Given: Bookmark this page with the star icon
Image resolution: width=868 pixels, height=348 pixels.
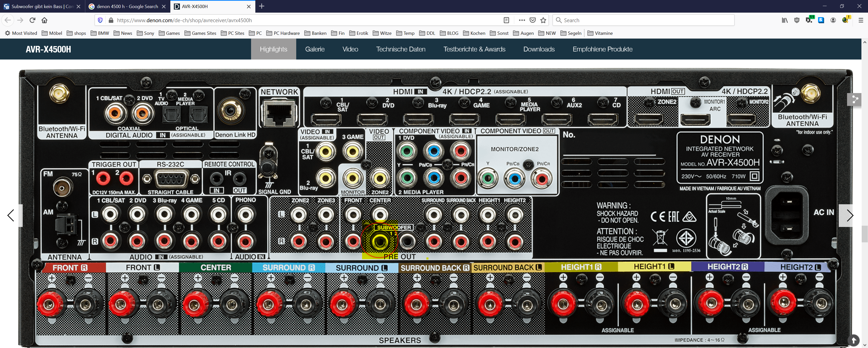Looking at the screenshot, I should pos(543,20).
